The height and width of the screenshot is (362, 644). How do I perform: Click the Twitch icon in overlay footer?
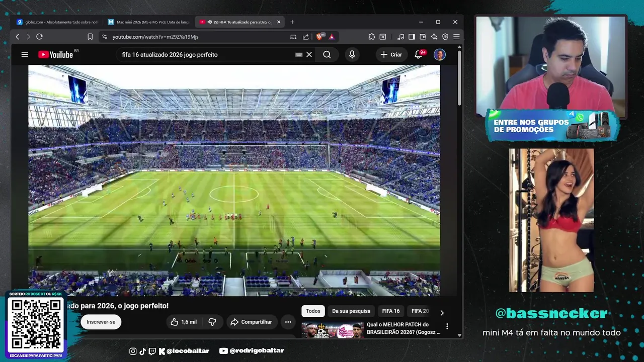click(x=152, y=351)
